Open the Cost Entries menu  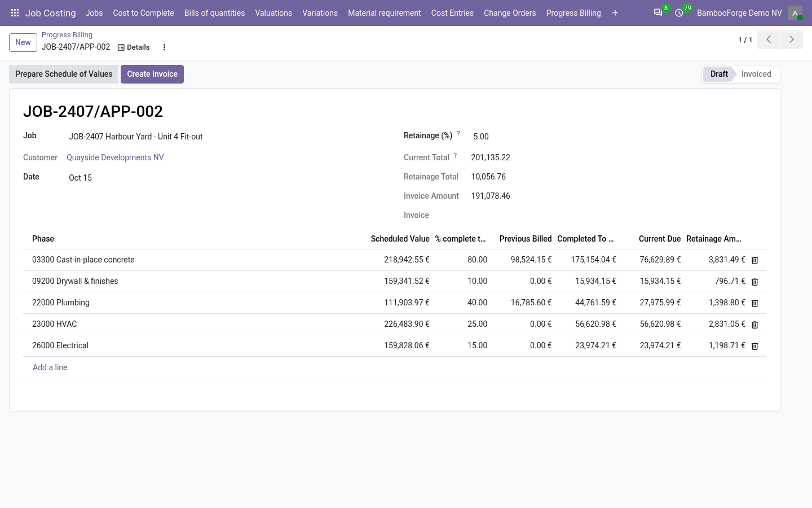[x=452, y=13]
